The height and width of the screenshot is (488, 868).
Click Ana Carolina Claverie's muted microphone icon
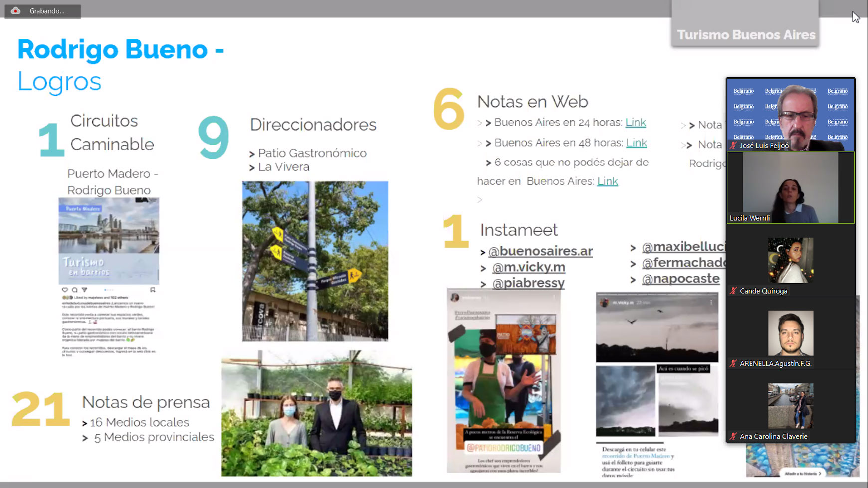[x=733, y=437]
